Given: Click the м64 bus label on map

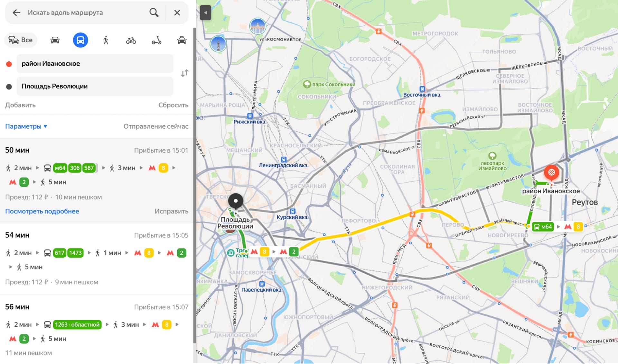Looking at the screenshot, I should 543,227.
